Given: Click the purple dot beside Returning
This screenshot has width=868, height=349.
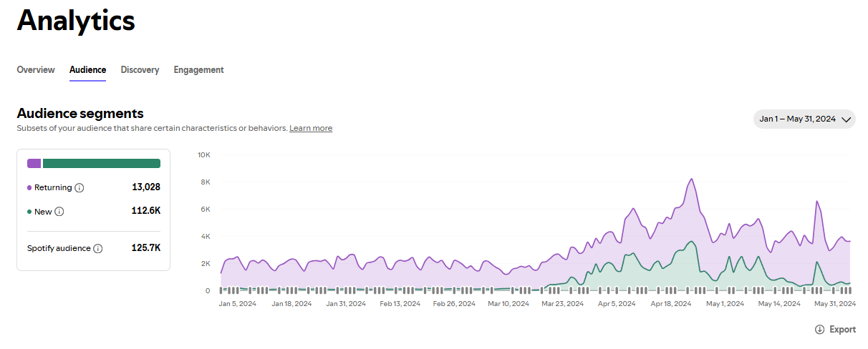Looking at the screenshot, I should click(x=29, y=188).
